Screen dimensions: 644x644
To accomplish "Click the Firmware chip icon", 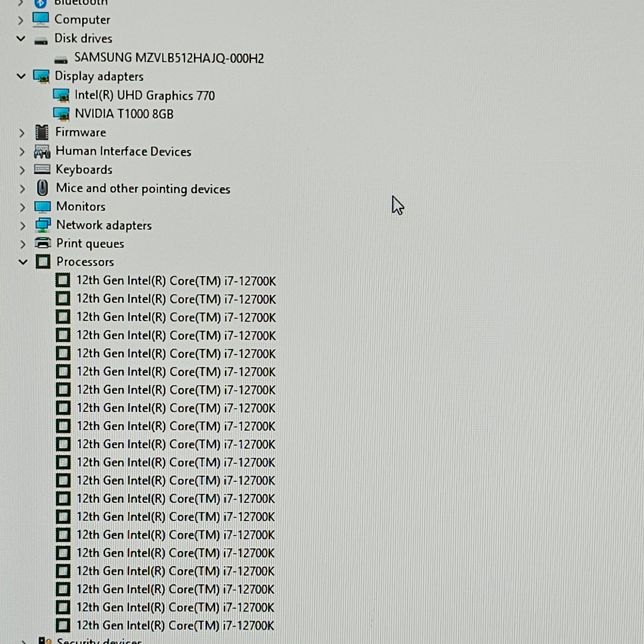I will (42, 133).
